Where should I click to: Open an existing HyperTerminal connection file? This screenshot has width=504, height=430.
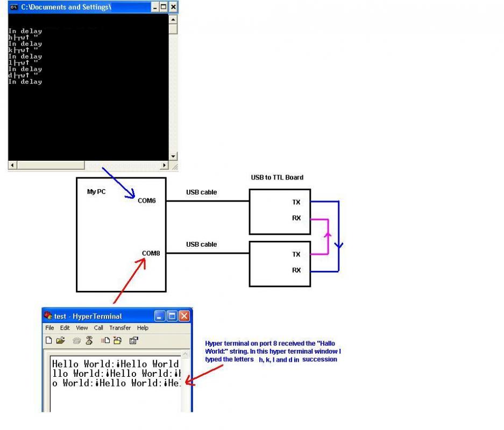61,340
